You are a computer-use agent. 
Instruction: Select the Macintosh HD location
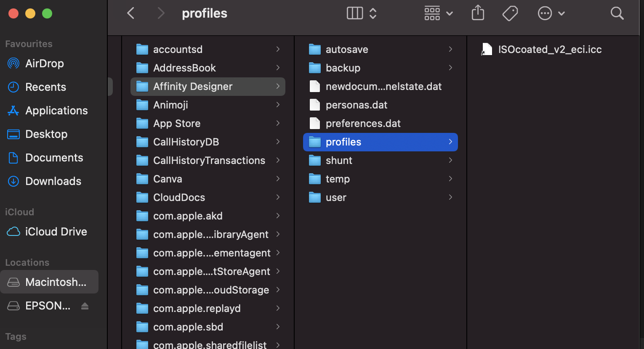pyautogui.click(x=49, y=282)
